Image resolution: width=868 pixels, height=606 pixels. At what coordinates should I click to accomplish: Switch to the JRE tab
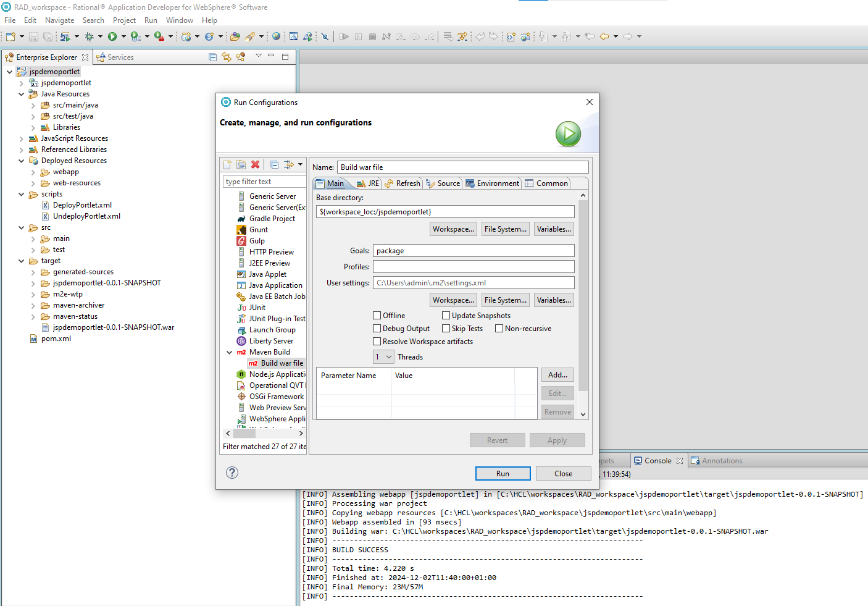coord(368,183)
